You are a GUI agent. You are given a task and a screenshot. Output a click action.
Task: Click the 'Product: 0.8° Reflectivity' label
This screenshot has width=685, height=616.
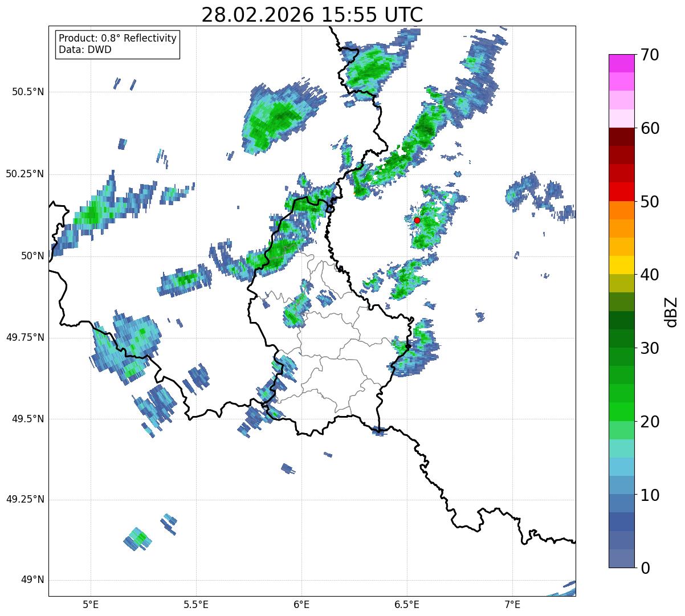click(x=118, y=38)
